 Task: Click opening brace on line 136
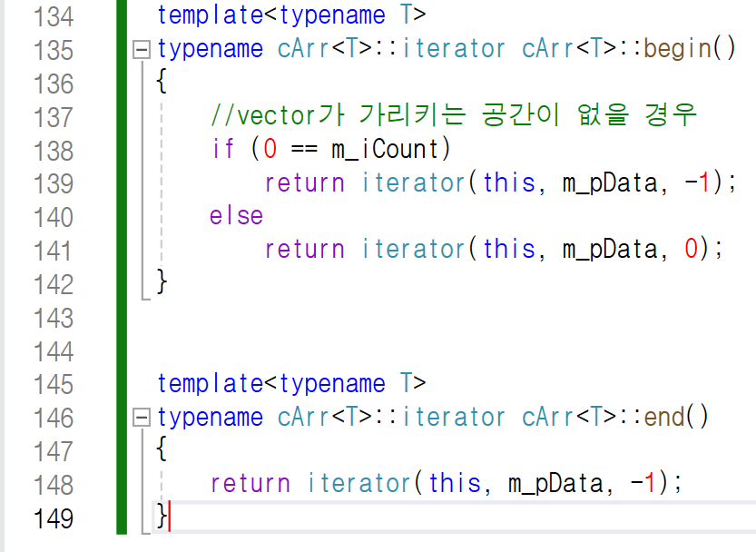(162, 81)
